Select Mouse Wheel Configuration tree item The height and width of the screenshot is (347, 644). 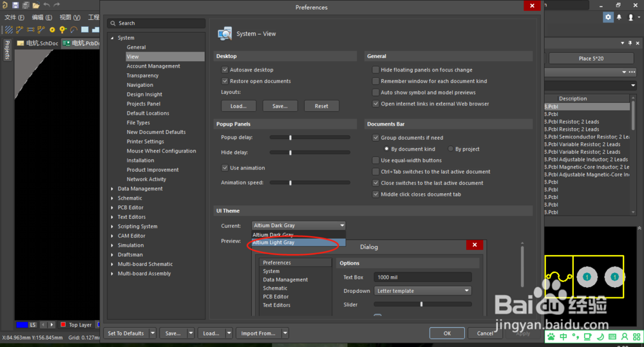(162, 151)
